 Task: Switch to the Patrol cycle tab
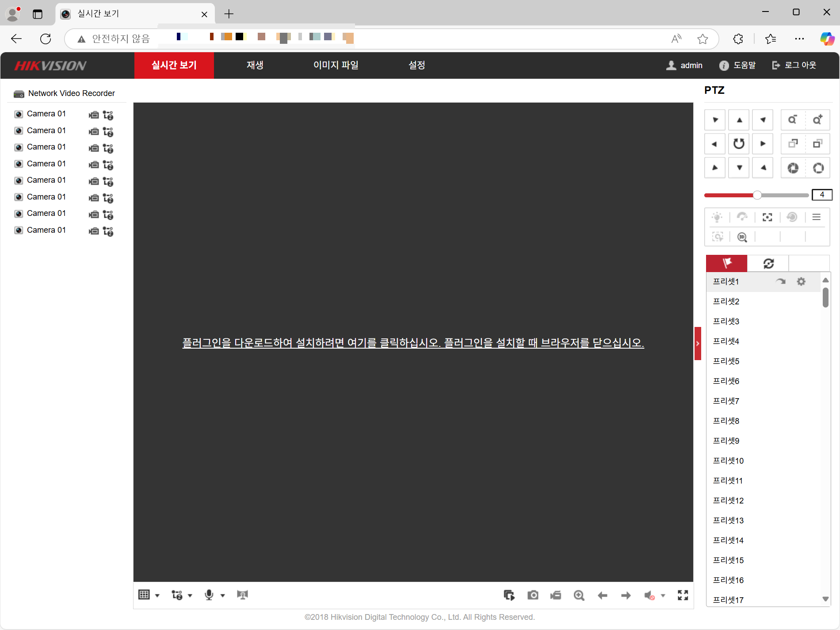[x=768, y=263]
